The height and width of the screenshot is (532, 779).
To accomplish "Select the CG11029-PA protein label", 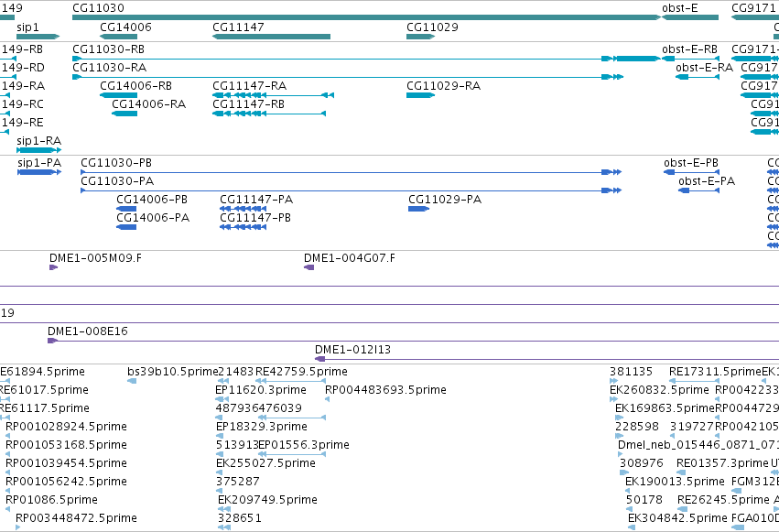I will click(445, 200).
